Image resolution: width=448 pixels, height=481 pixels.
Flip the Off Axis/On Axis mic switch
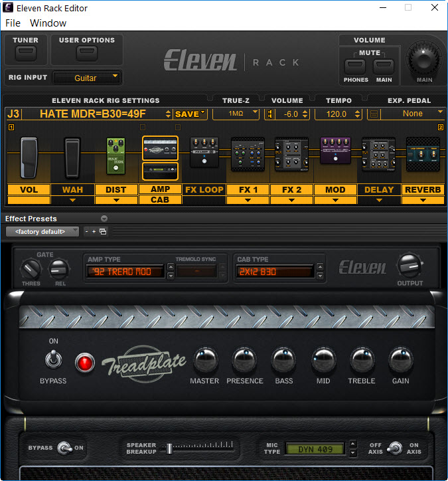(x=394, y=448)
